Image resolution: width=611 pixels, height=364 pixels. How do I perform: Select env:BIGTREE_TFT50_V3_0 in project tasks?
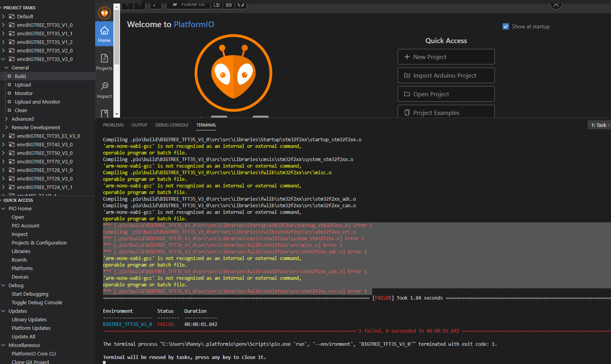click(45, 153)
